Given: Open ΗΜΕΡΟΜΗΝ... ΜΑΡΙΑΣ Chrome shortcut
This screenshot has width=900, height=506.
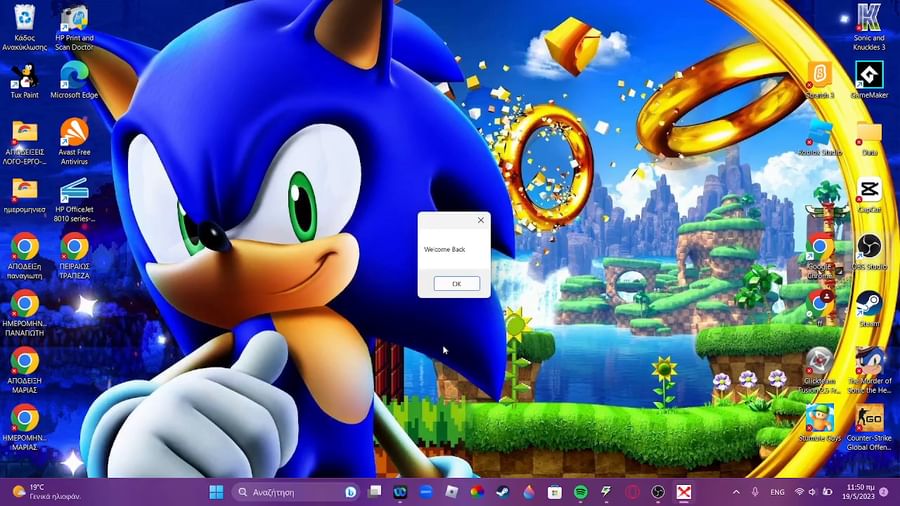Looking at the screenshot, I should [x=25, y=427].
